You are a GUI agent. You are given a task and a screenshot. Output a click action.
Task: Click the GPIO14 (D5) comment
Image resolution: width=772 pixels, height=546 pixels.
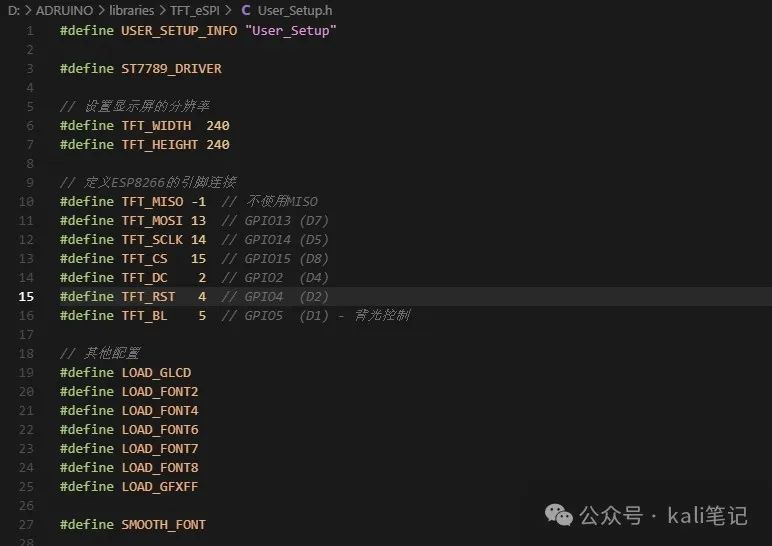[x=275, y=240]
